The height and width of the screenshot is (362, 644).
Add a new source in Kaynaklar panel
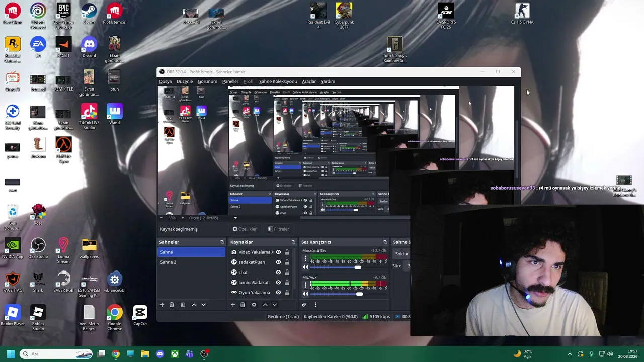(233, 305)
